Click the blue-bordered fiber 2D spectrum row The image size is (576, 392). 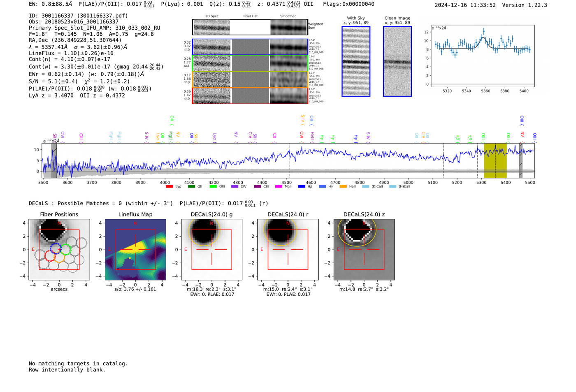pyautogui.click(x=250, y=47)
